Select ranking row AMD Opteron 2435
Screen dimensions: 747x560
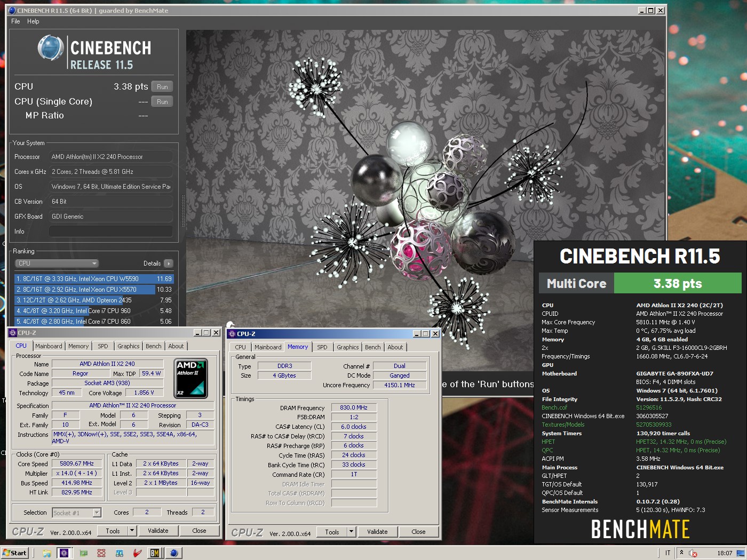pos(94,300)
